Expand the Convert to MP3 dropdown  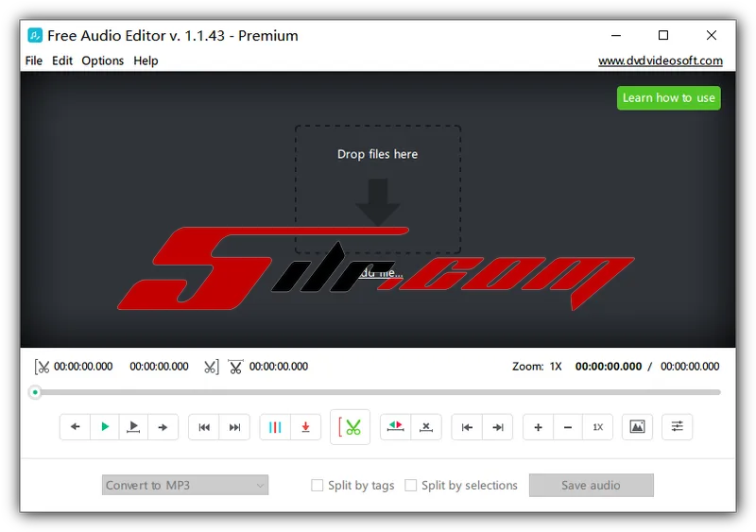(x=185, y=485)
